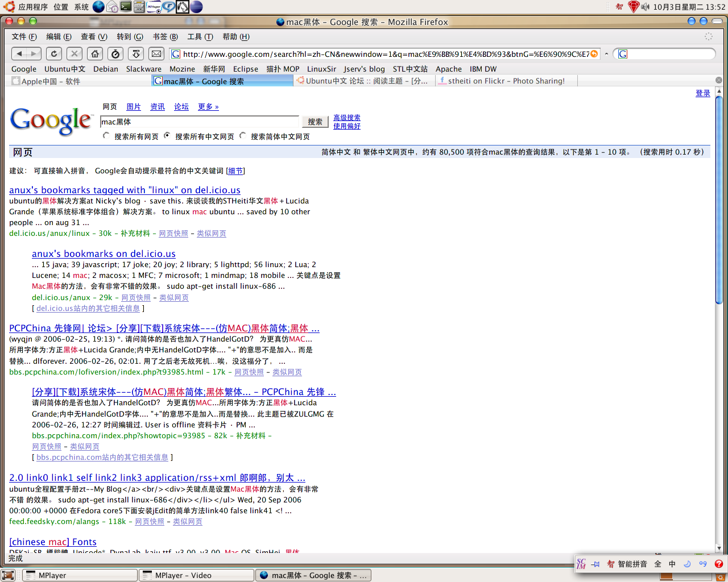Viewport: 728px width, 582px height.
Task: Click the 搜索 search button
Action: 315,122
